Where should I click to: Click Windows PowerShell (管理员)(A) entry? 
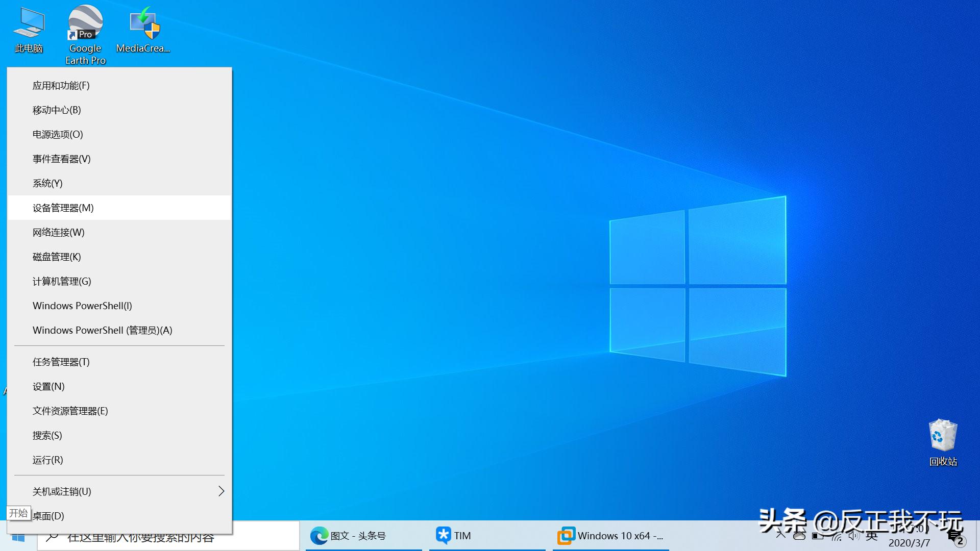[x=102, y=330]
